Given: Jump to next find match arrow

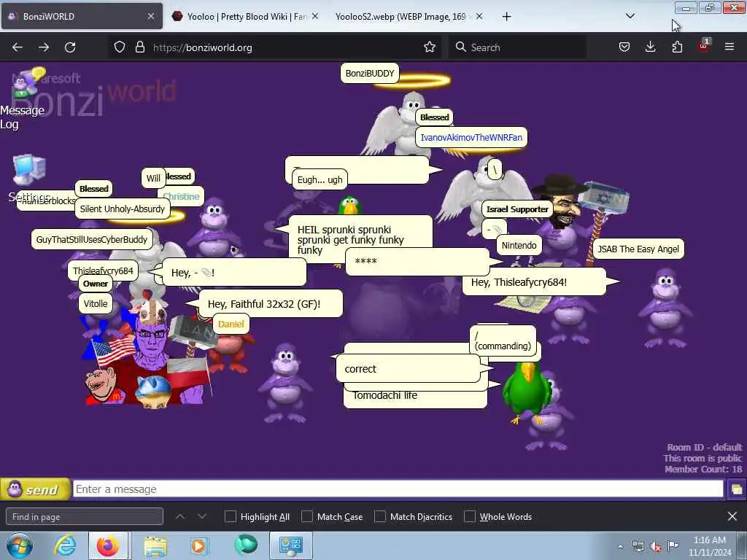Looking at the screenshot, I should pyautogui.click(x=202, y=517).
